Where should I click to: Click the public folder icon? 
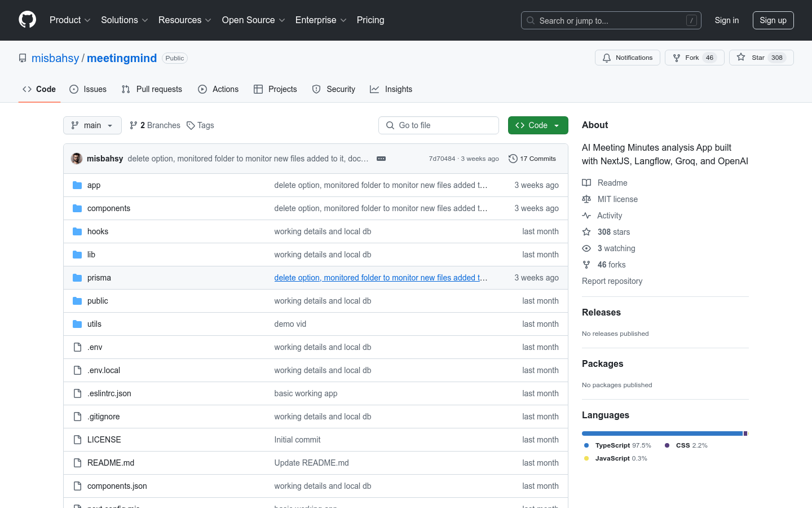[77, 301]
